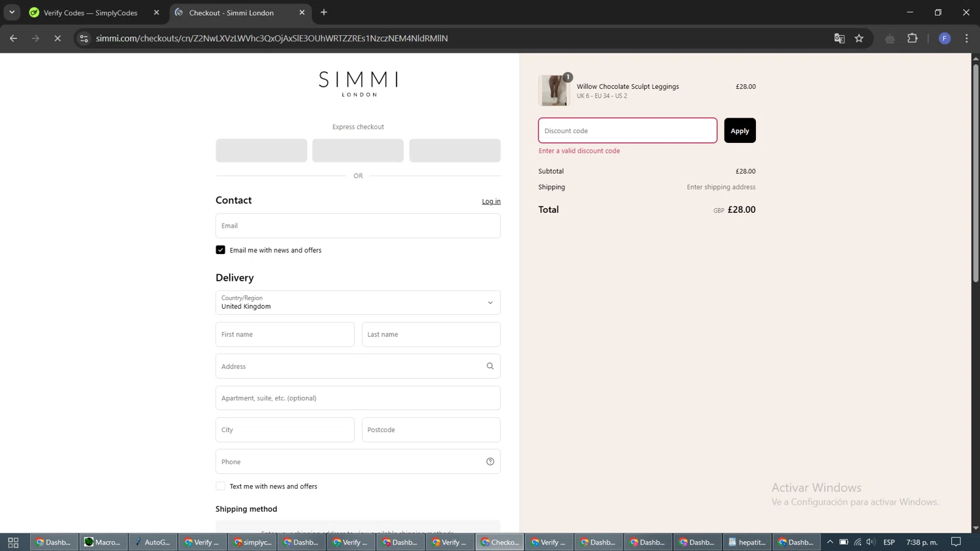Stop loading the page

click(x=57, y=39)
